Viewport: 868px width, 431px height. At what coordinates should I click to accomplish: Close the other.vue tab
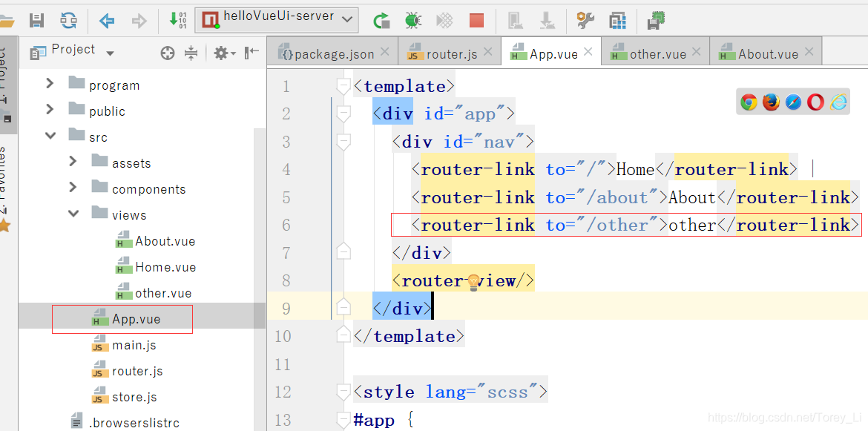(697, 52)
